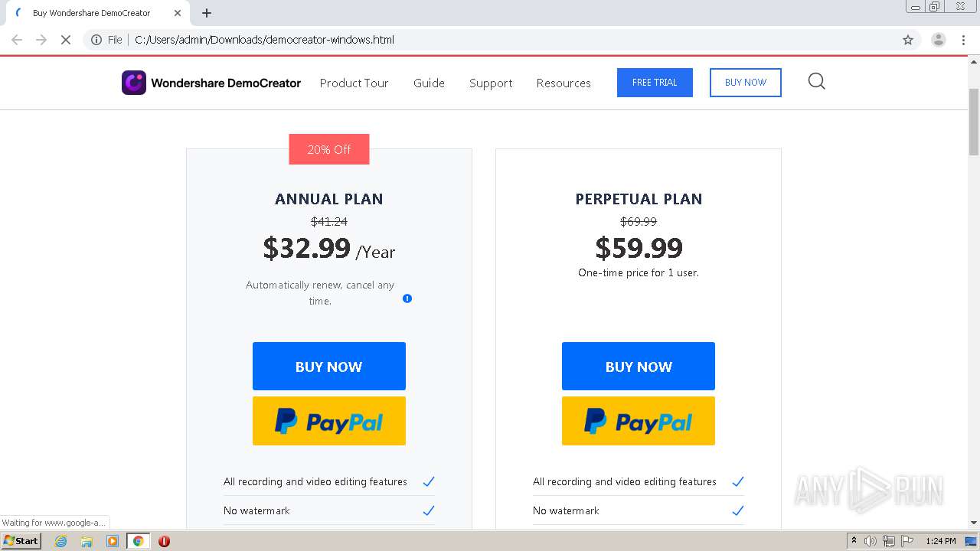Click BUY NOW under Annual Plan
Image resolution: width=980 pixels, height=551 pixels.
(329, 367)
